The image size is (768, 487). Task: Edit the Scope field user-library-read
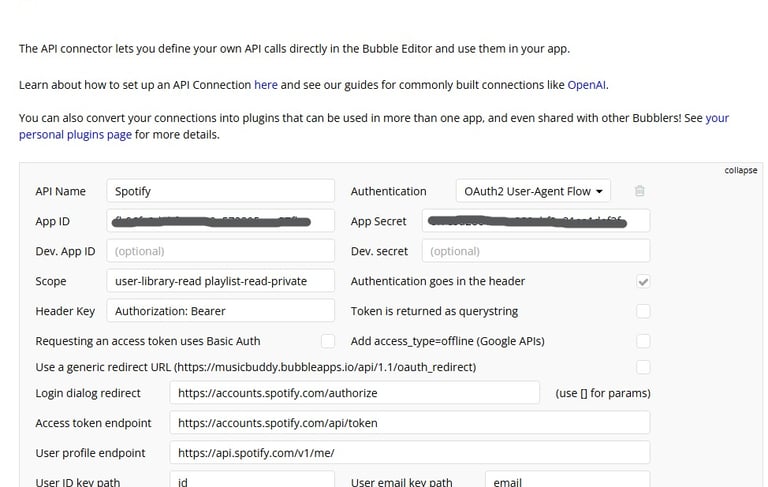220,281
